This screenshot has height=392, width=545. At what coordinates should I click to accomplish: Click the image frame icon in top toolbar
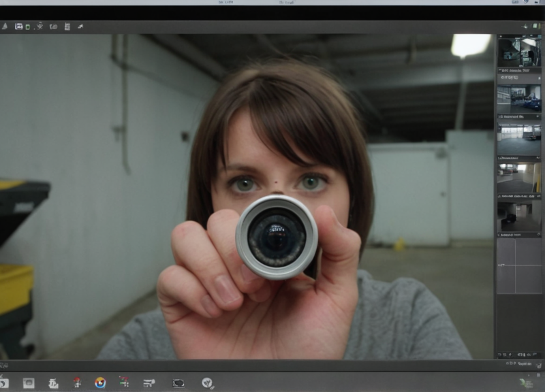click(18, 27)
